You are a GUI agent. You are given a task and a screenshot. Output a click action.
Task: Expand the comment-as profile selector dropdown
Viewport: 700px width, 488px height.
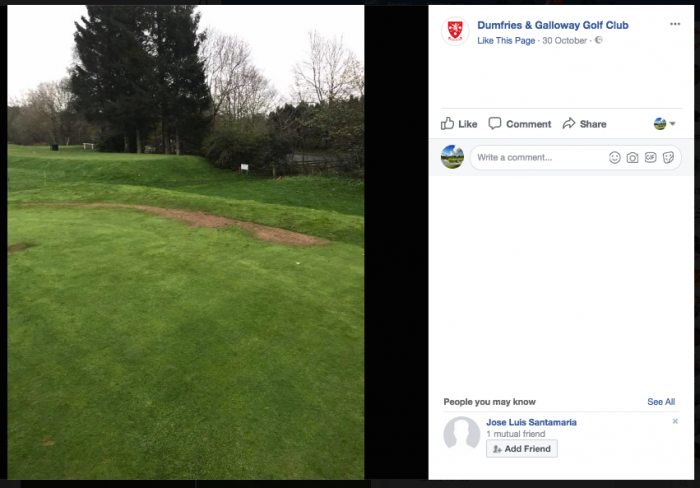pos(664,124)
